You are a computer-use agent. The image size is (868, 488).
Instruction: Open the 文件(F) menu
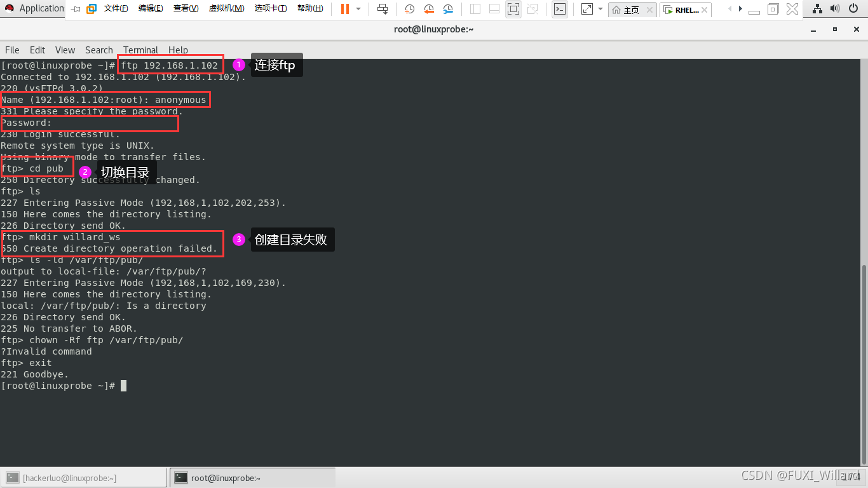116,9
